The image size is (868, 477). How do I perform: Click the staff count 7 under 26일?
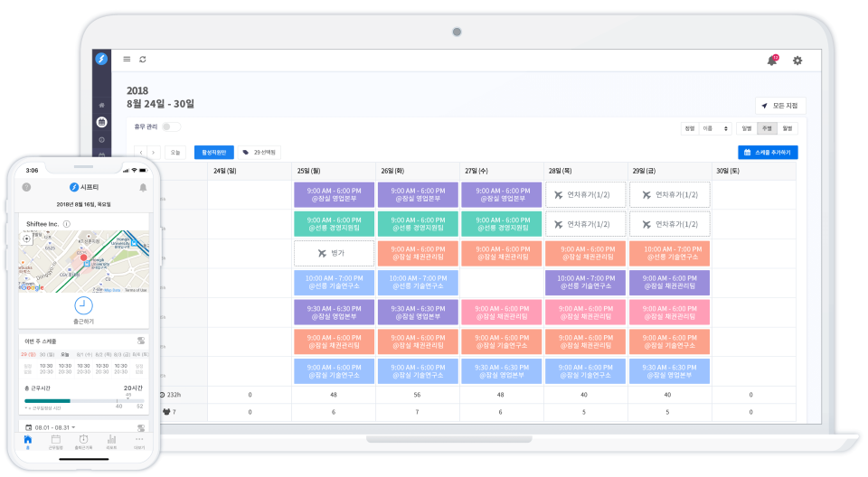(x=417, y=412)
